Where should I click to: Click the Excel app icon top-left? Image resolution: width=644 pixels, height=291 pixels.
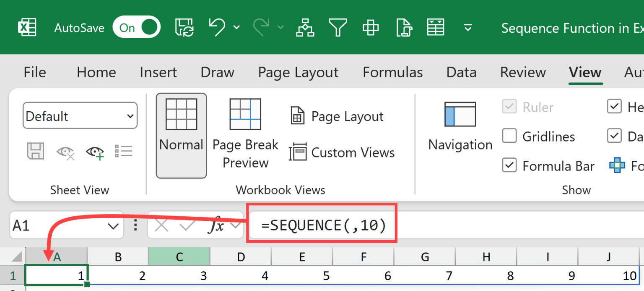point(26,27)
